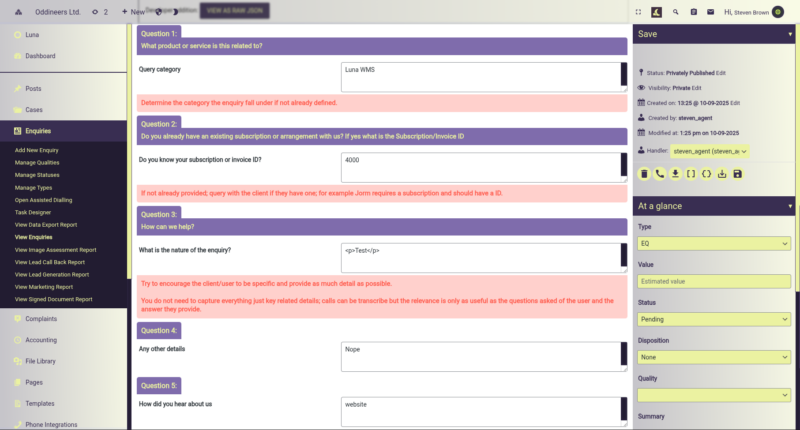Edit the Privately Published status
The image size is (800, 430).
[720, 73]
